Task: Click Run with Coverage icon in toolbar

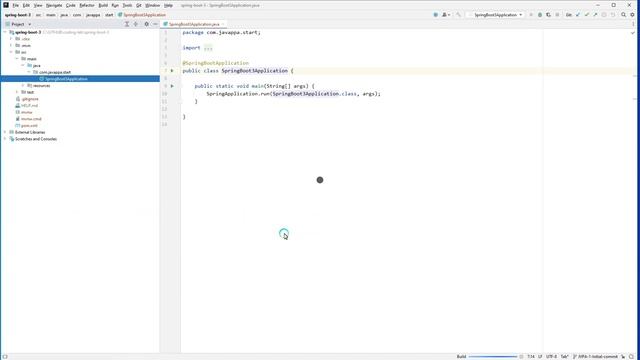Action: pyautogui.click(x=548, y=15)
